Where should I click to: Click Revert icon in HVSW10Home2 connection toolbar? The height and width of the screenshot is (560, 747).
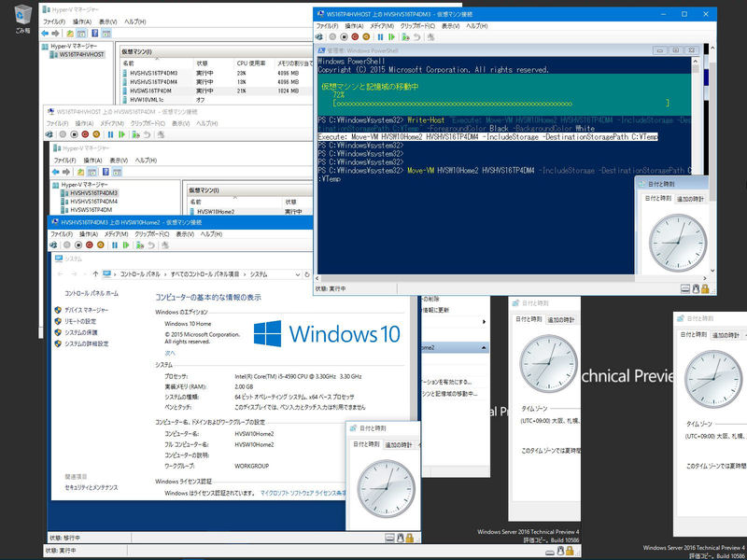(x=151, y=245)
